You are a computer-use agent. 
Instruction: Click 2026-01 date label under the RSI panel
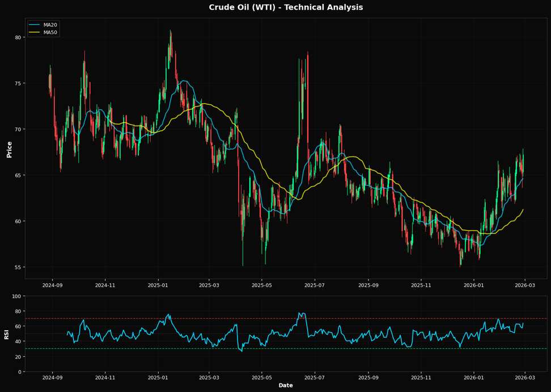tap(474, 378)
